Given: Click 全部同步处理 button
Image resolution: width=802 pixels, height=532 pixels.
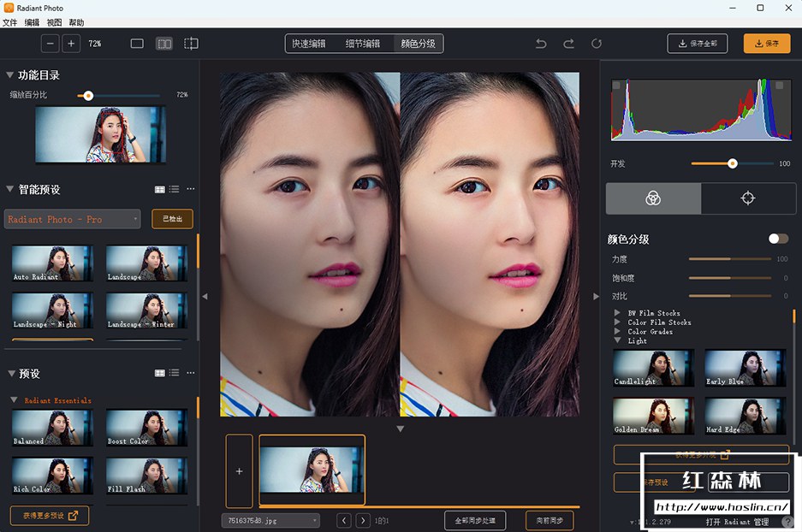Looking at the screenshot, I should point(475,521).
